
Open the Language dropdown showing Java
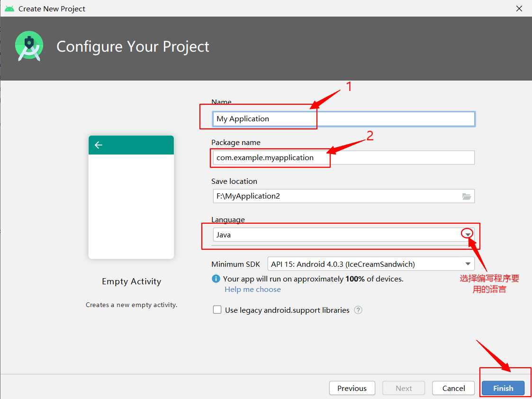coord(344,235)
